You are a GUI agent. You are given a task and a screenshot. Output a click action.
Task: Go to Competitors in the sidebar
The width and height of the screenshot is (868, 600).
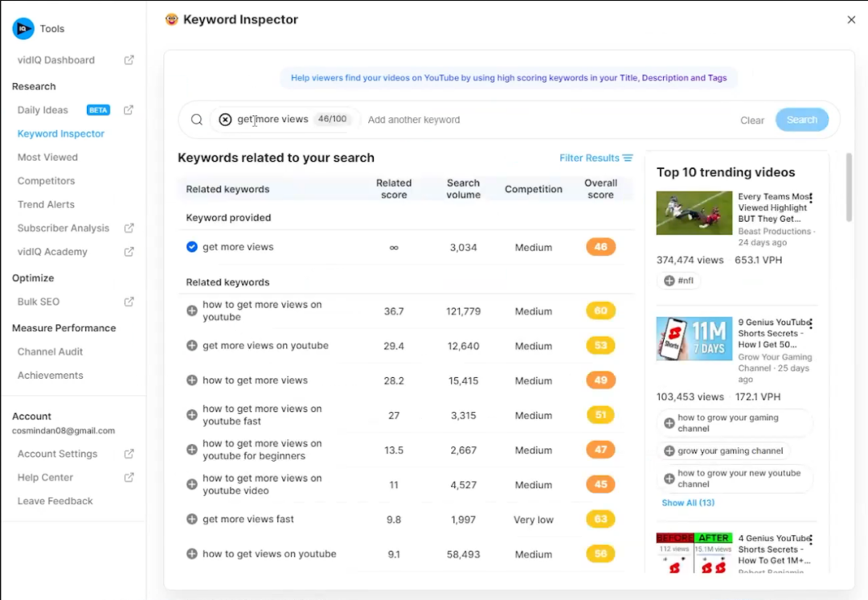46,181
